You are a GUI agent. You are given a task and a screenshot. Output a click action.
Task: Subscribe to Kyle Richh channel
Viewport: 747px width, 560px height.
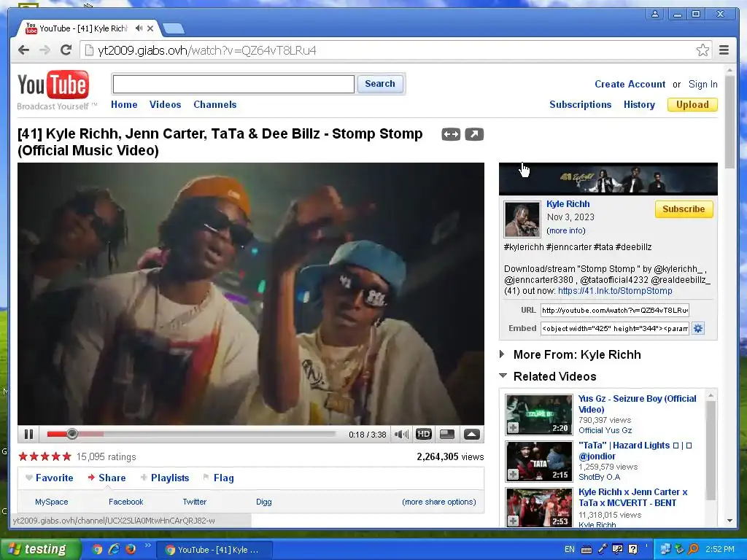pyautogui.click(x=684, y=209)
